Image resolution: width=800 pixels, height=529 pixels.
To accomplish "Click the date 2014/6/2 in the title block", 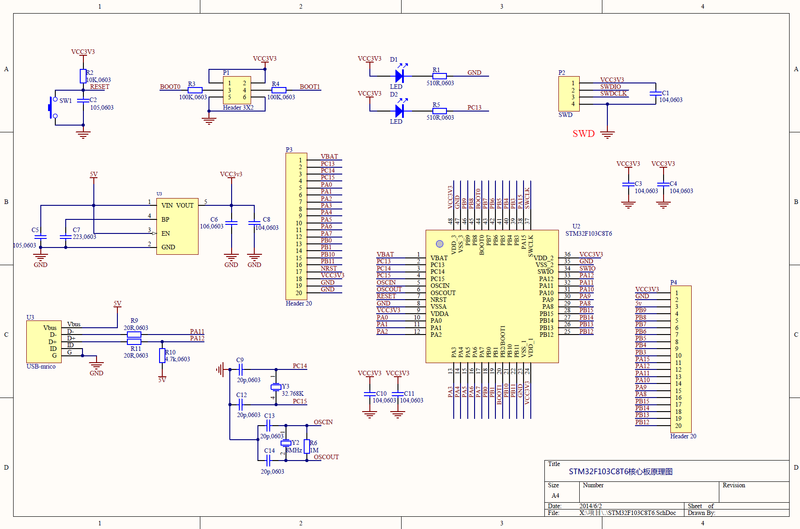I will pyautogui.click(x=592, y=506).
